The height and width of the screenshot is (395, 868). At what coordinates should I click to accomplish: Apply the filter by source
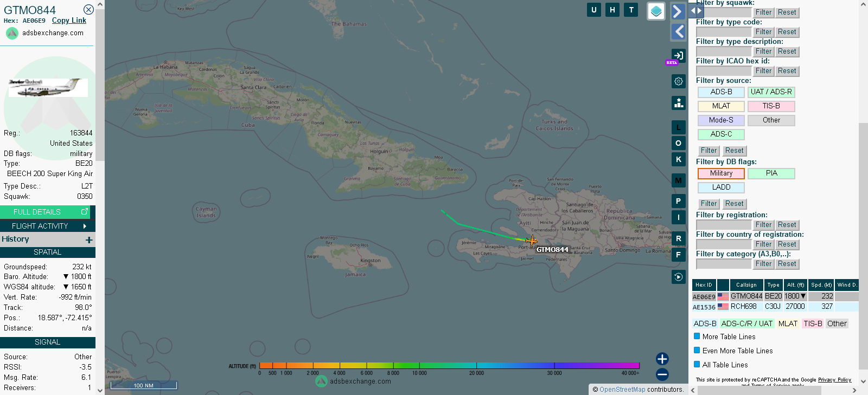click(709, 151)
